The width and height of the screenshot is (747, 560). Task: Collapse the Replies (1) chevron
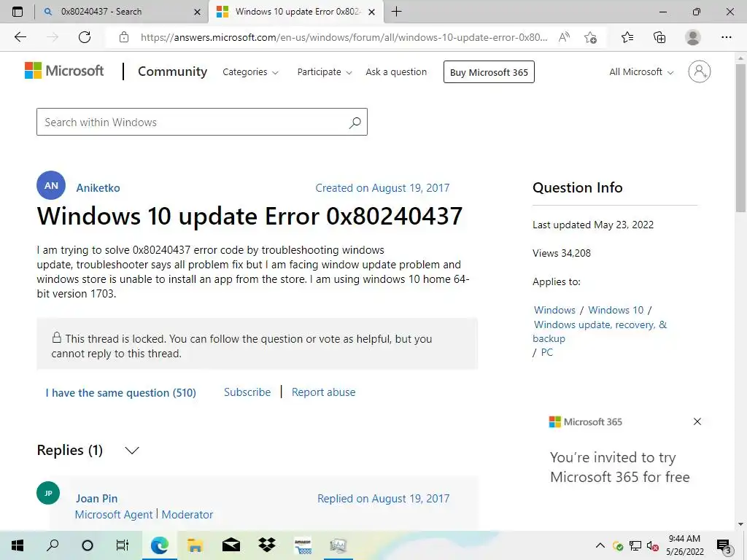click(132, 451)
